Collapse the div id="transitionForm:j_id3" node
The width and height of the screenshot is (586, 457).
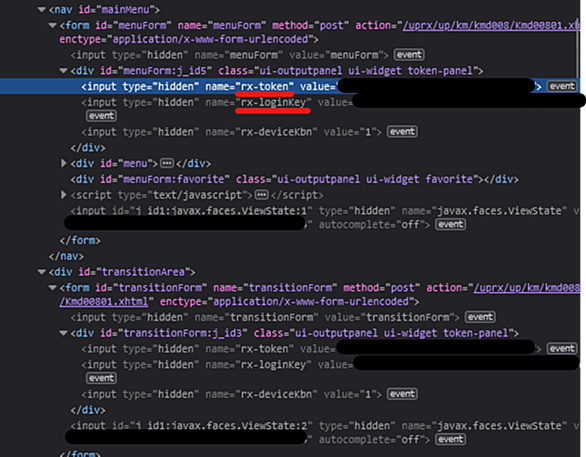point(63,333)
